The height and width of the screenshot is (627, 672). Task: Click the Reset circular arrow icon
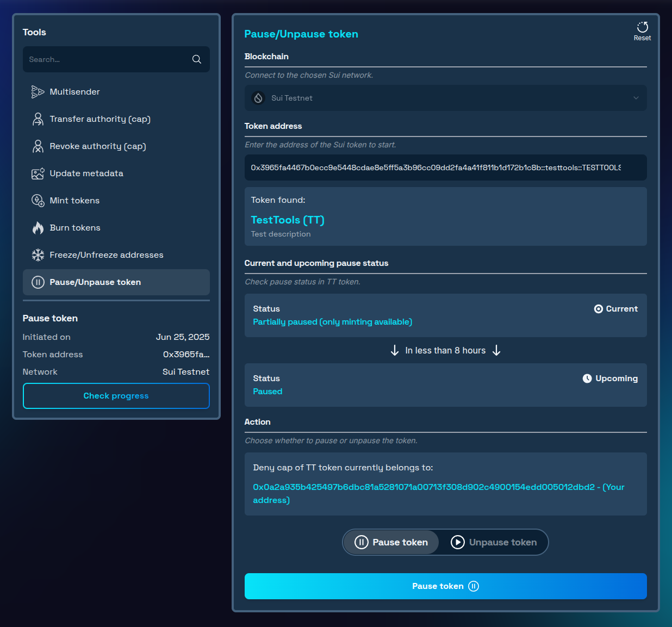click(x=642, y=27)
